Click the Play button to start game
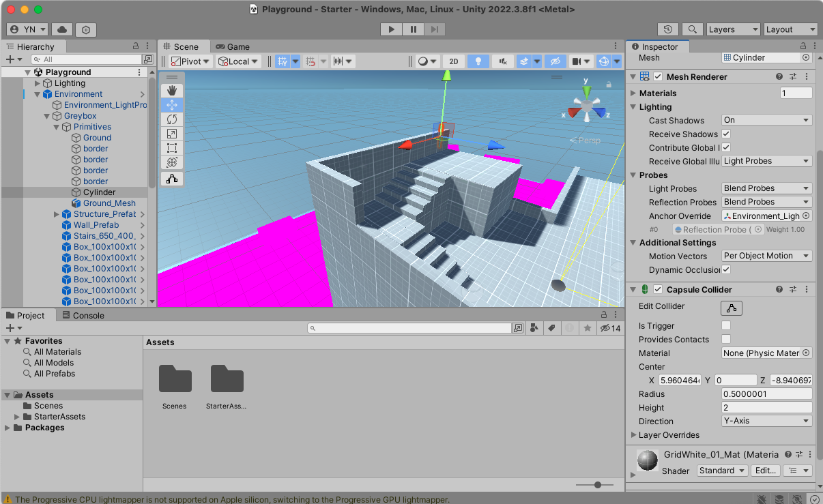 pyautogui.click(x=391, y=29)
